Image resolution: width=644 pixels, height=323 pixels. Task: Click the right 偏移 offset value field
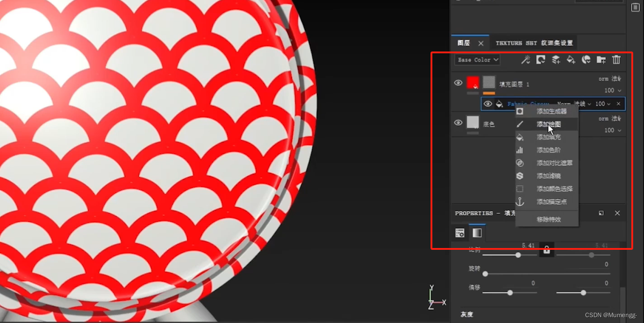pos(606,283)
